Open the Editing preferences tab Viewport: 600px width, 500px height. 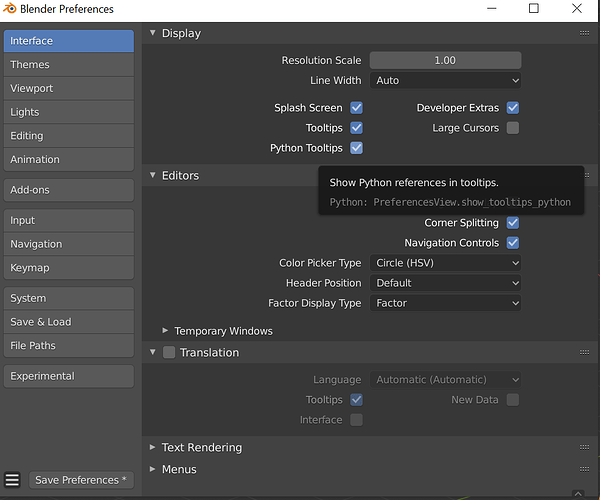tap(69, 136)
